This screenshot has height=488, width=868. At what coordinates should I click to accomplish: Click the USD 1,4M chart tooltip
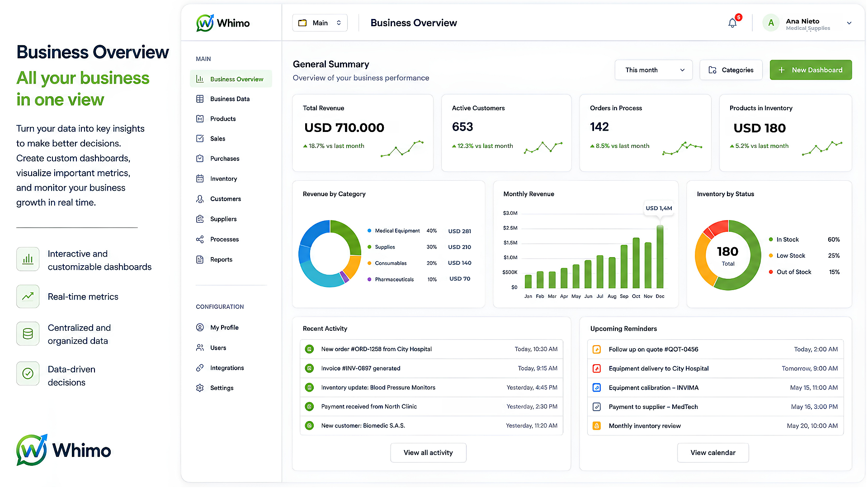(x=659, y=208)
